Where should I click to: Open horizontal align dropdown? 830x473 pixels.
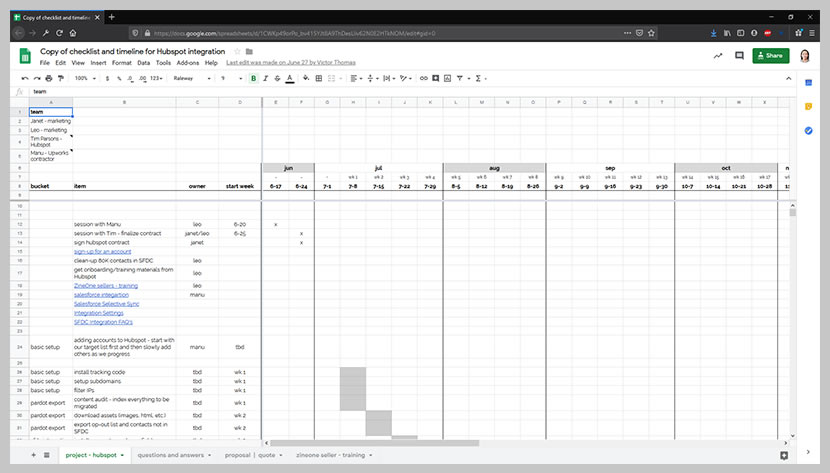tap(356, 78)
